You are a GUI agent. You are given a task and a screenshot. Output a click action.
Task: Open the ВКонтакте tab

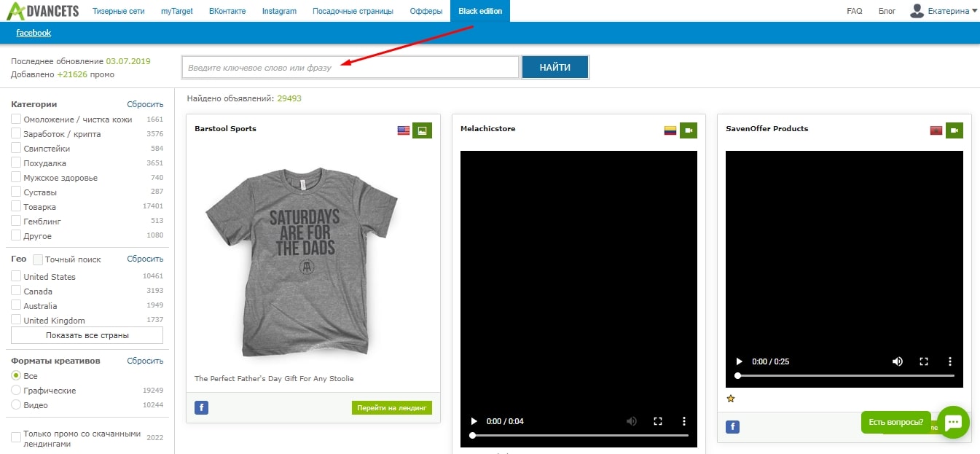(x=227, y=11)
